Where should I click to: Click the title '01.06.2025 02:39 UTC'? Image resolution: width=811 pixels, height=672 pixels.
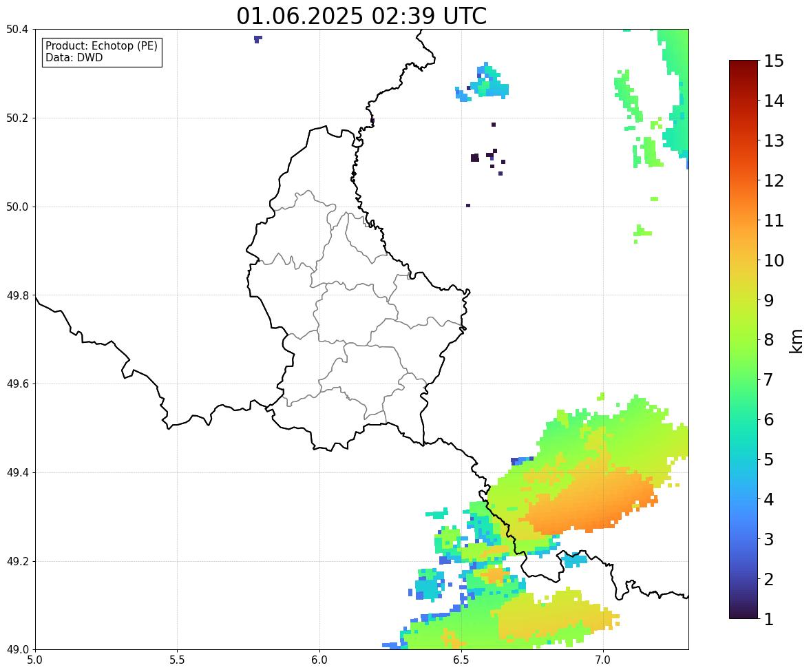coord(361,16)
